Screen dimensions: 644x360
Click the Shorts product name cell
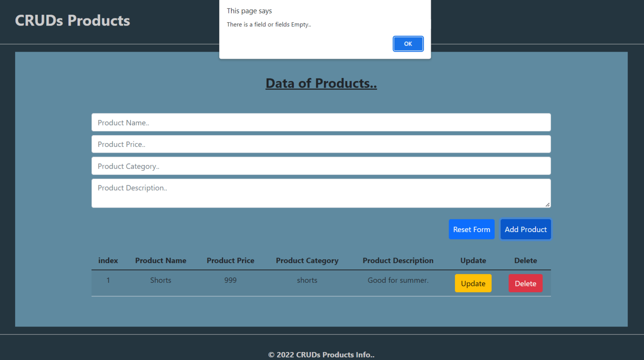click(161, 280)
